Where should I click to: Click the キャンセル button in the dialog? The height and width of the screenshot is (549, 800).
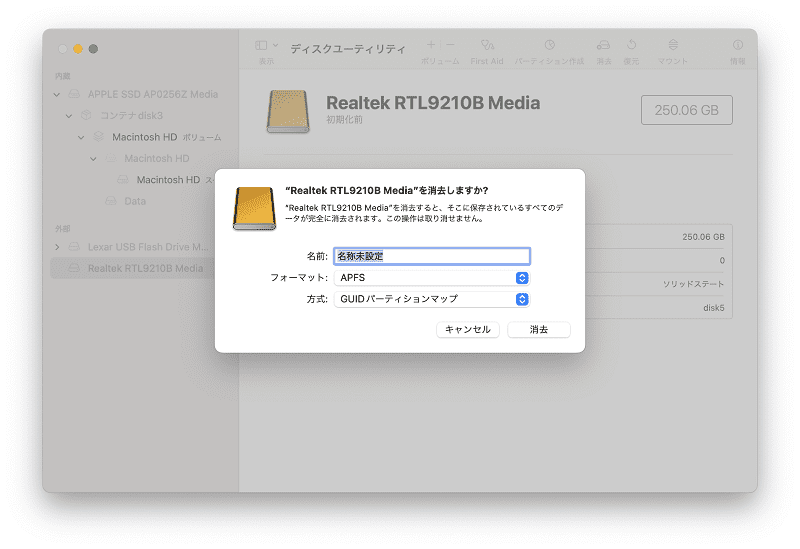pyautogui.click(x=467, y=330)
